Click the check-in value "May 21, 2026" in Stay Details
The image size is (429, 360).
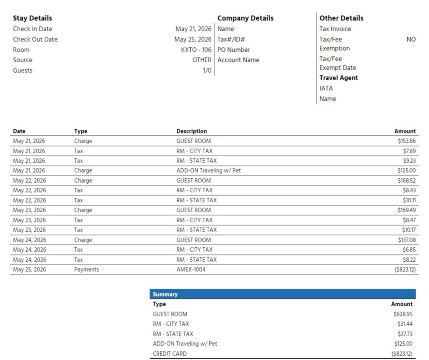point(193,29)
